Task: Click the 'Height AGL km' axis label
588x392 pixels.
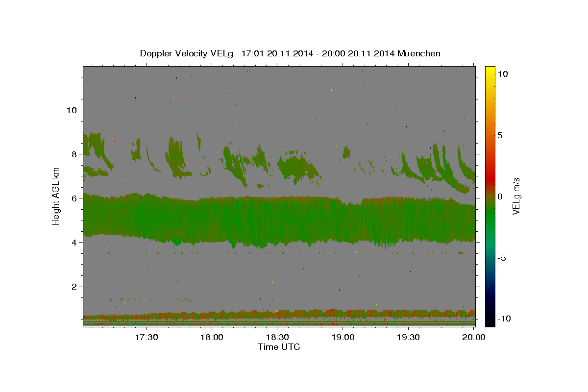Action: [56, 196]
